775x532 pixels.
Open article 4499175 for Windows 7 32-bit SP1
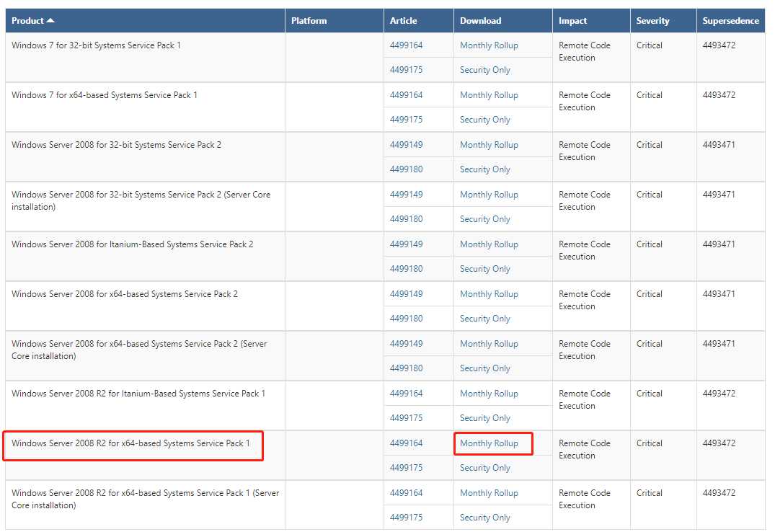[407, 70]
